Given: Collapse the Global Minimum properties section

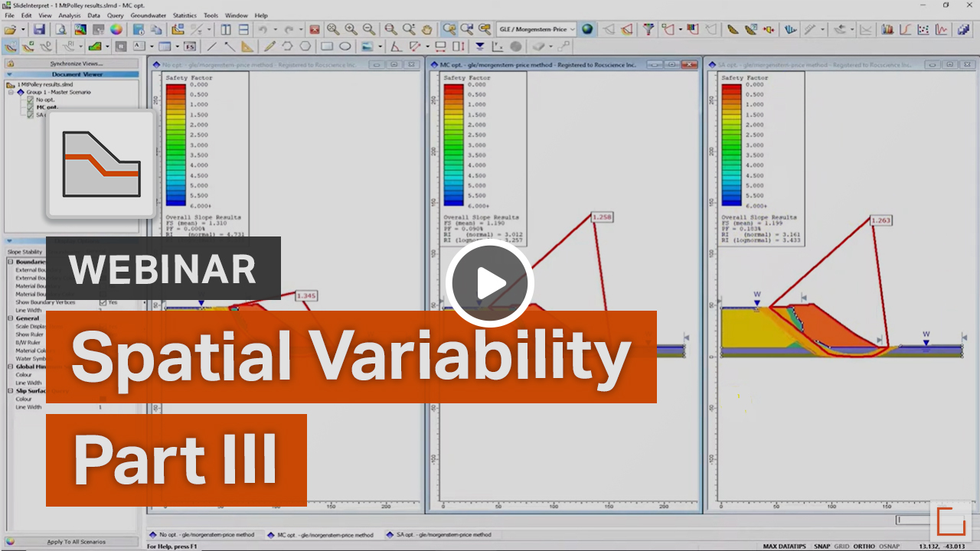Looking at the screenshot, I should click(x=11, y=367).
